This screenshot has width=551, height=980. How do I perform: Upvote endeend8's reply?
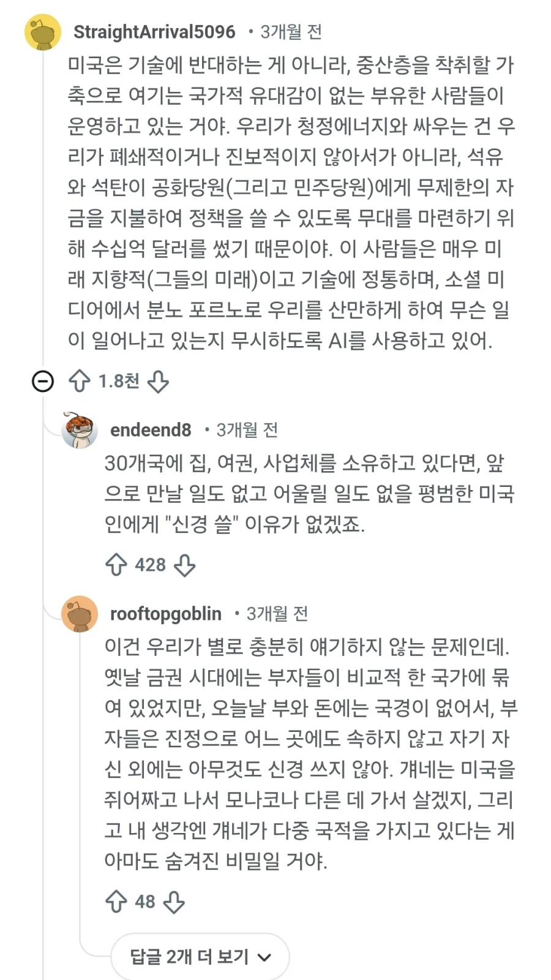116,565
